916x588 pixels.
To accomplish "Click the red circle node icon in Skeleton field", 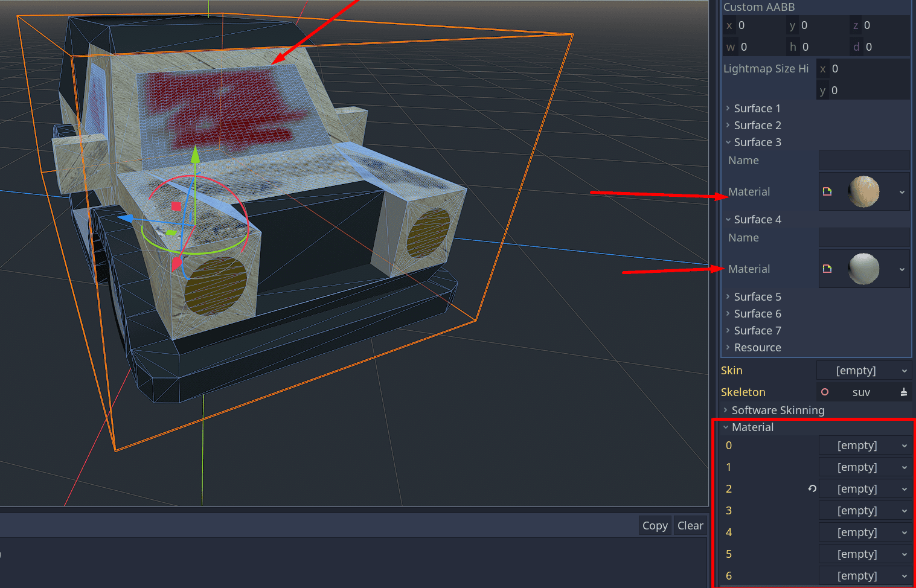I will (825, 392).
